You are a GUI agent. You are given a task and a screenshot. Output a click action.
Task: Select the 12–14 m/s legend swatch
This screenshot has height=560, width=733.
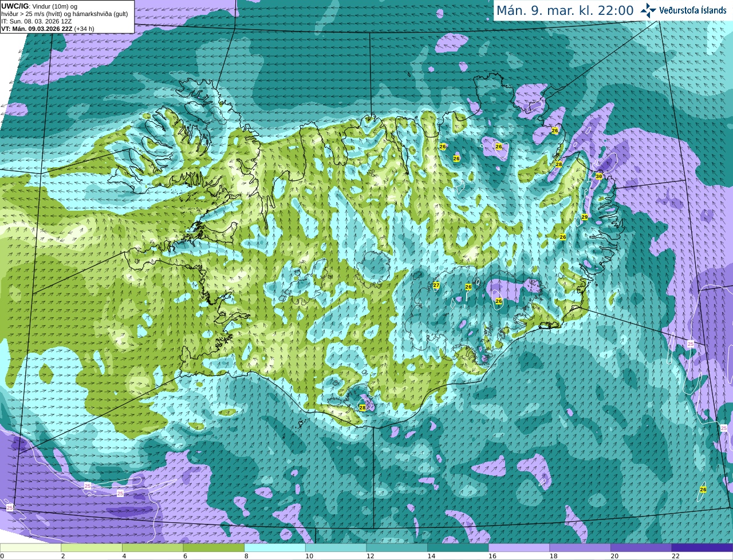(397, 547)
